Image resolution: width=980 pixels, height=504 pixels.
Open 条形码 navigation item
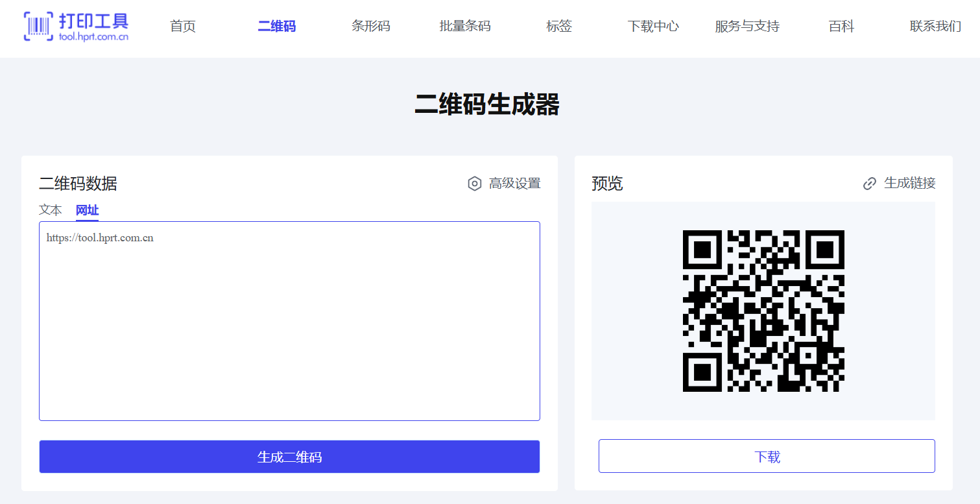pyautogui.click(x=371, y=26)
